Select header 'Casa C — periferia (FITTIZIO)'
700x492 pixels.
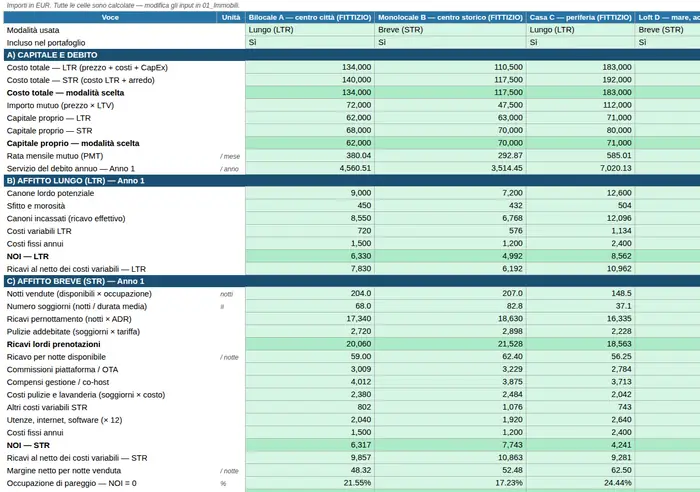tap(580, 17)
